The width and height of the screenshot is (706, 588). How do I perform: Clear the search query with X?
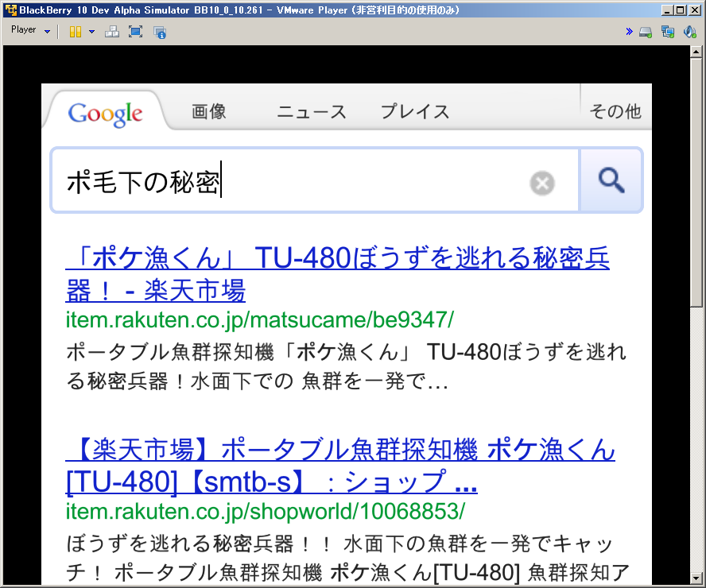542,183
